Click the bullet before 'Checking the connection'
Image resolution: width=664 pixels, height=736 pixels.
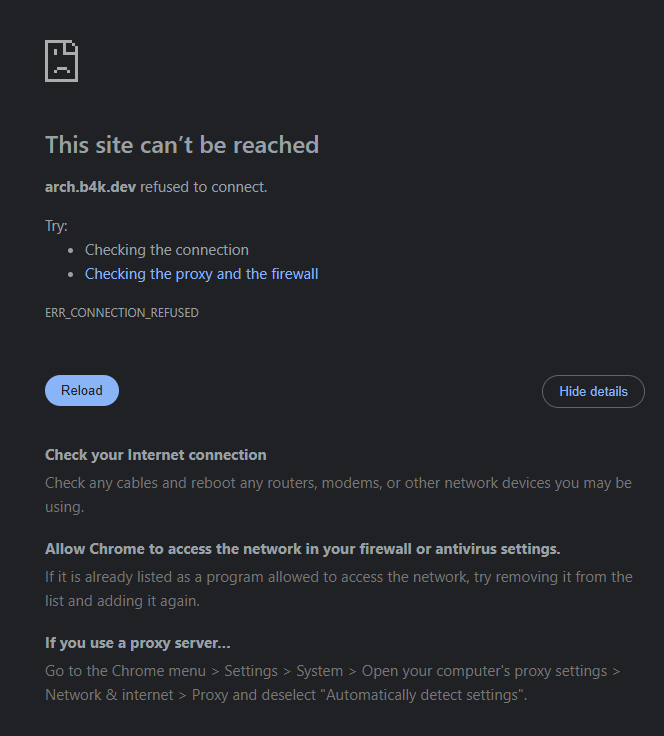pyautogui.click(x=70, y=251)
